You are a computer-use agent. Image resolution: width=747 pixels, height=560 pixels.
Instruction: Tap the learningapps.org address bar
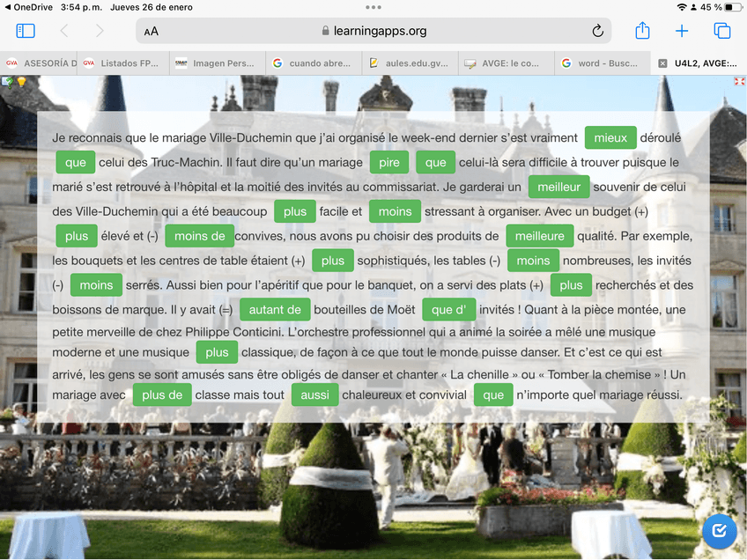tap(374, 31)
